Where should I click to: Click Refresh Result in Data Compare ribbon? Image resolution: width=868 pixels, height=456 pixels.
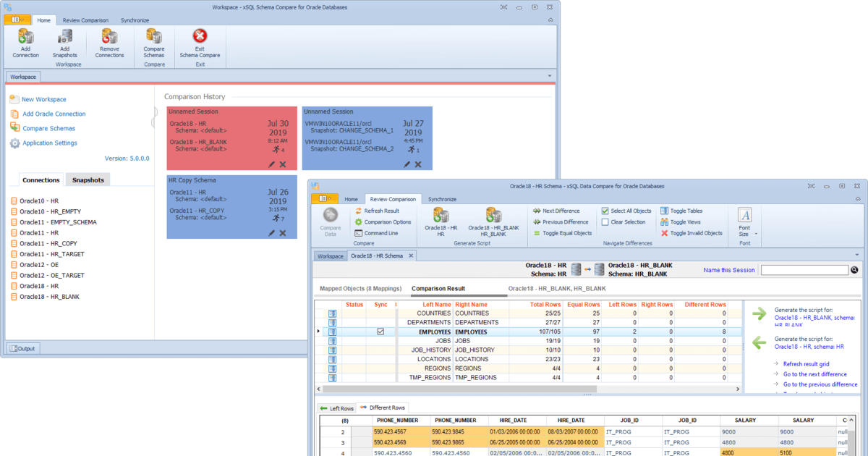[x=377, y=211]
